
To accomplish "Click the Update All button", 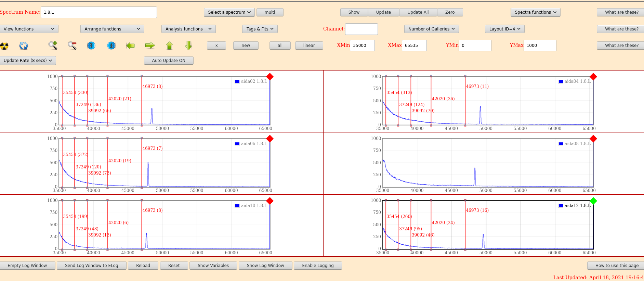I will point(418,12).
